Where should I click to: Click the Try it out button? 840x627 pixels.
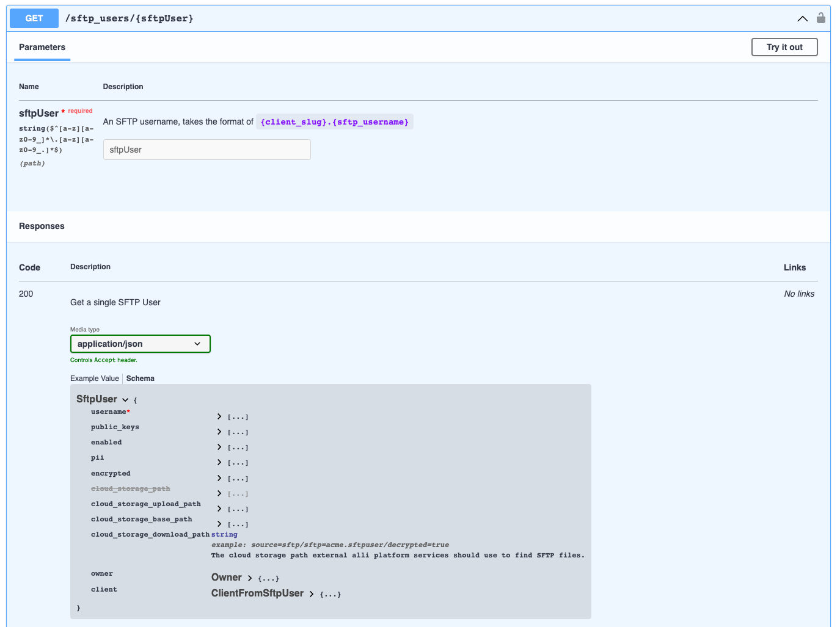(784, 47)
